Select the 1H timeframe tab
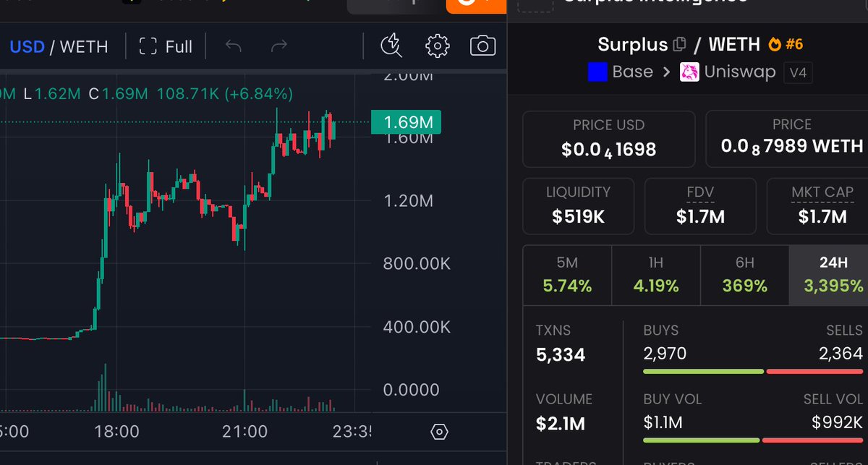Image resolution: width=868 pixels, height=465 pixels. tap(655, 276)
